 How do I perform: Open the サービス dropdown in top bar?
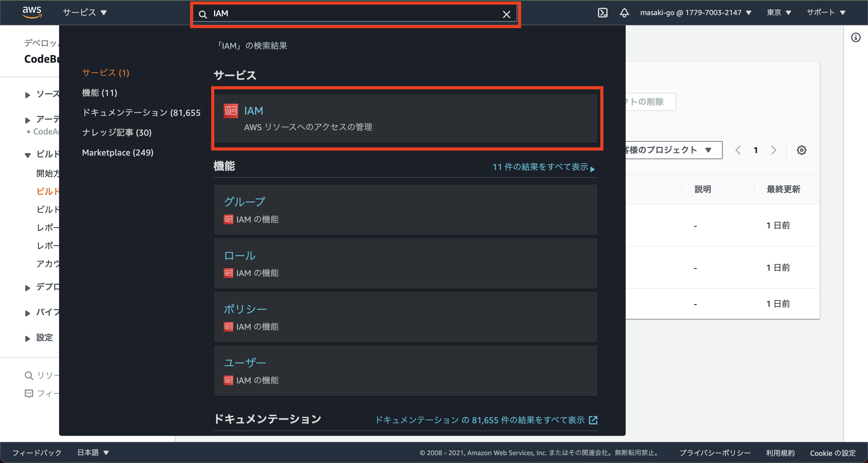tap(85, 12)
